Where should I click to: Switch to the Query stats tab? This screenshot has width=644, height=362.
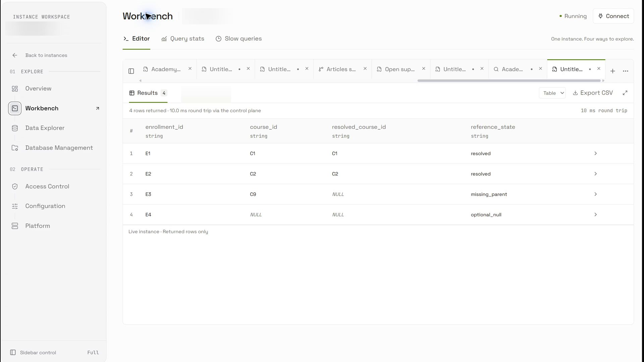click(182, 39)
